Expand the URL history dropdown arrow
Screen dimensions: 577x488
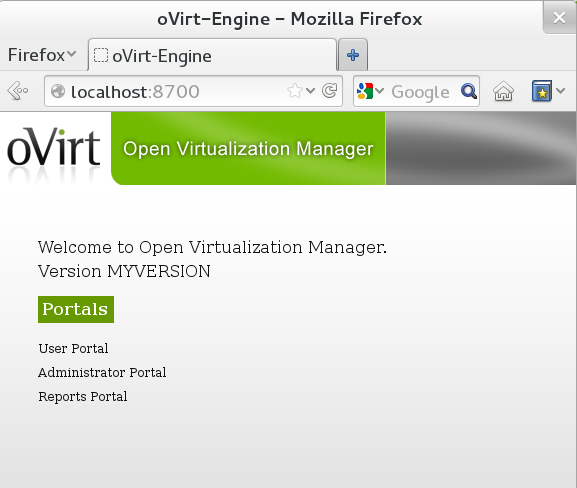click(310, 91)
